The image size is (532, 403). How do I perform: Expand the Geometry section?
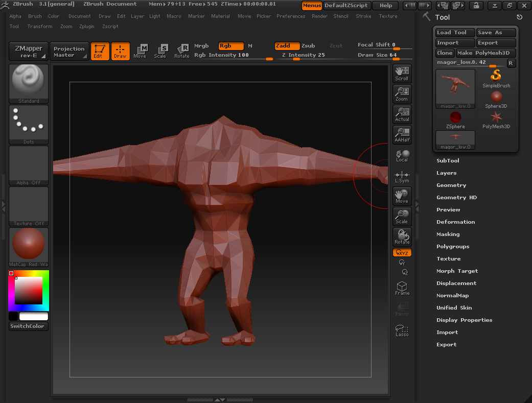(x=451, y=185)
